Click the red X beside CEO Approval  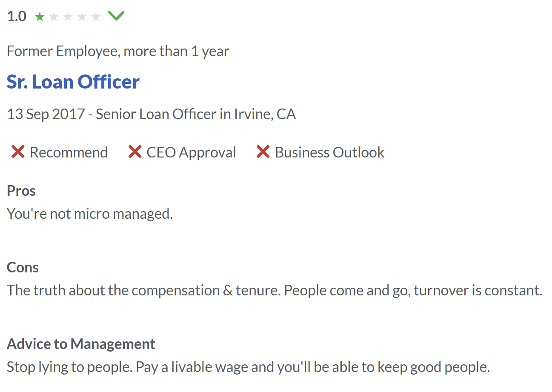pyautogui.click(x=135, y=152)
